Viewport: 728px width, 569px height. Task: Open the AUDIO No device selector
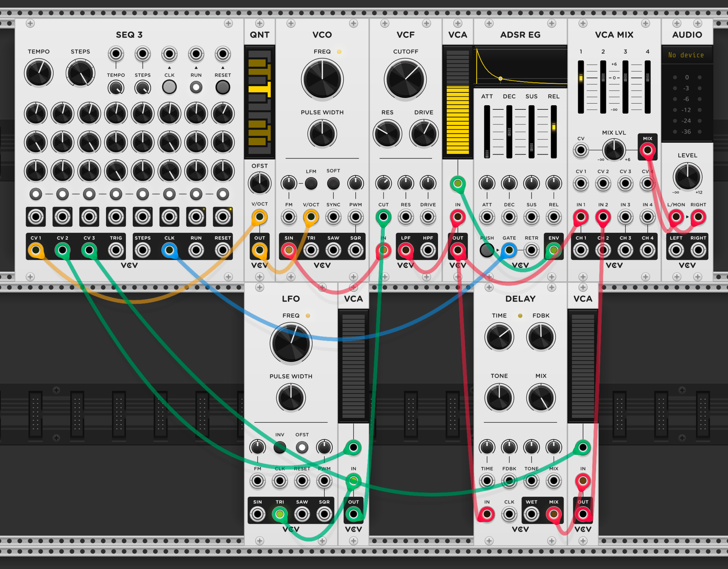click(x=687, y=55)
